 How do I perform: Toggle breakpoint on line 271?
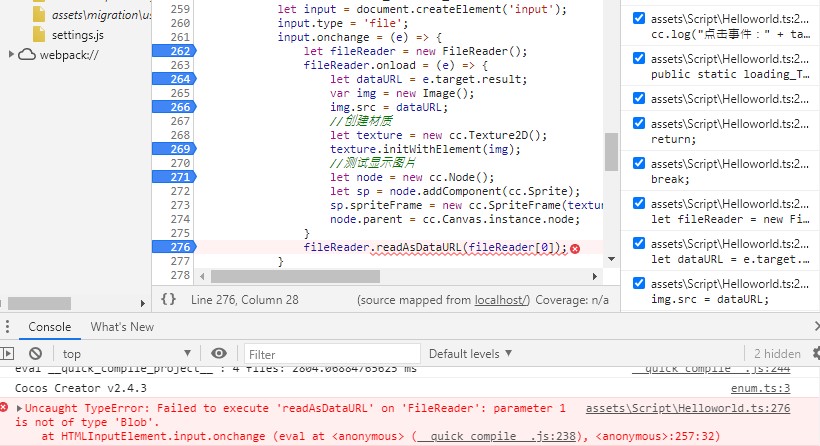point(174,177)
